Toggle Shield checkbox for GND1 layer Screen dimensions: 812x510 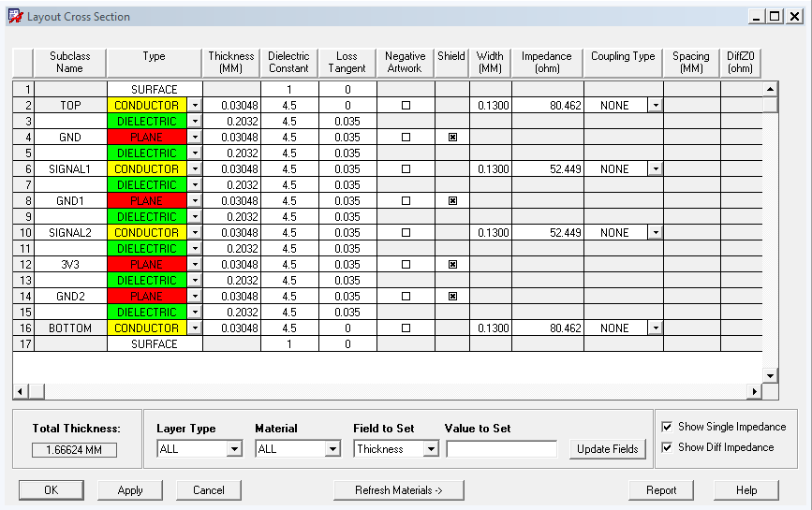pos(452,200)
